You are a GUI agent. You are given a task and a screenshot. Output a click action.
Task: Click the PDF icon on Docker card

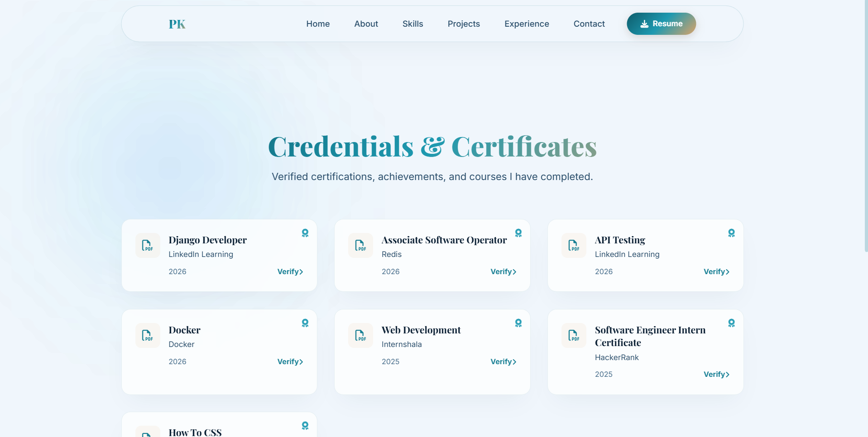point(148,335)
